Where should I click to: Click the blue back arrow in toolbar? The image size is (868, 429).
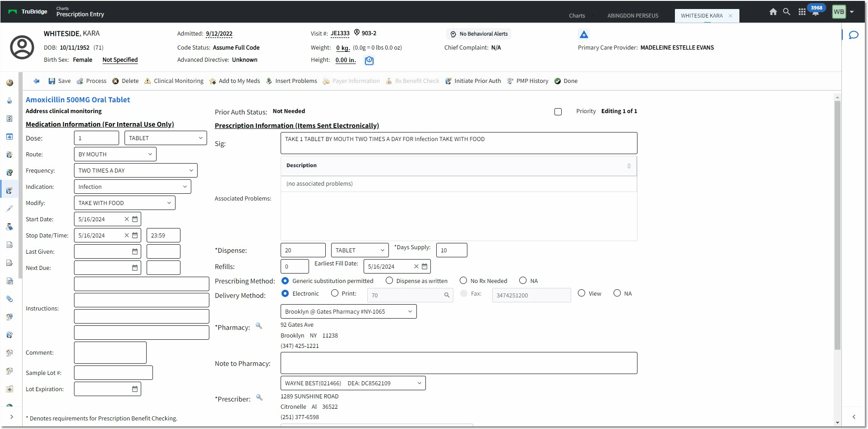[x=37, y=81]
